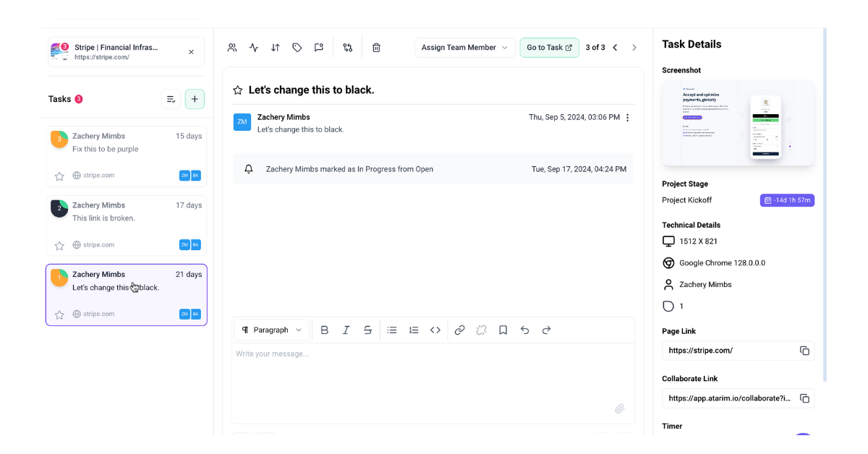Click the -14d 1h 57m countdown badge
The width and height of the screenshot is (868, 454).
[x=787, y=200]
